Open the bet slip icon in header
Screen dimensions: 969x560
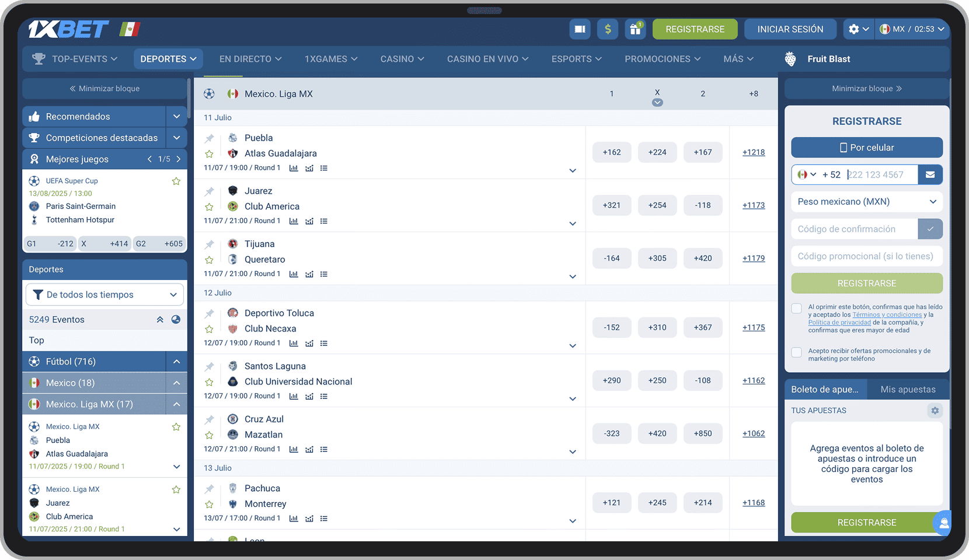pos(580,29)
